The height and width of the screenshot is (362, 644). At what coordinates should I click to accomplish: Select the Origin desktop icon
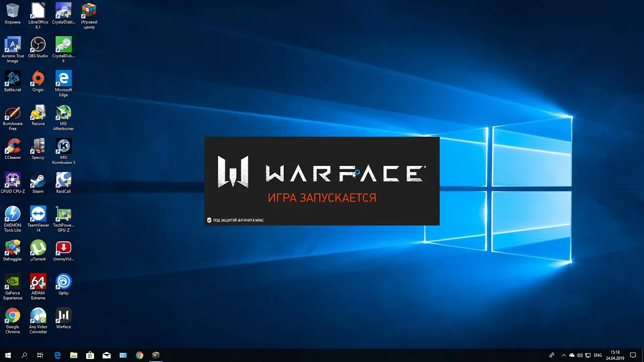[x=38, y=81]
